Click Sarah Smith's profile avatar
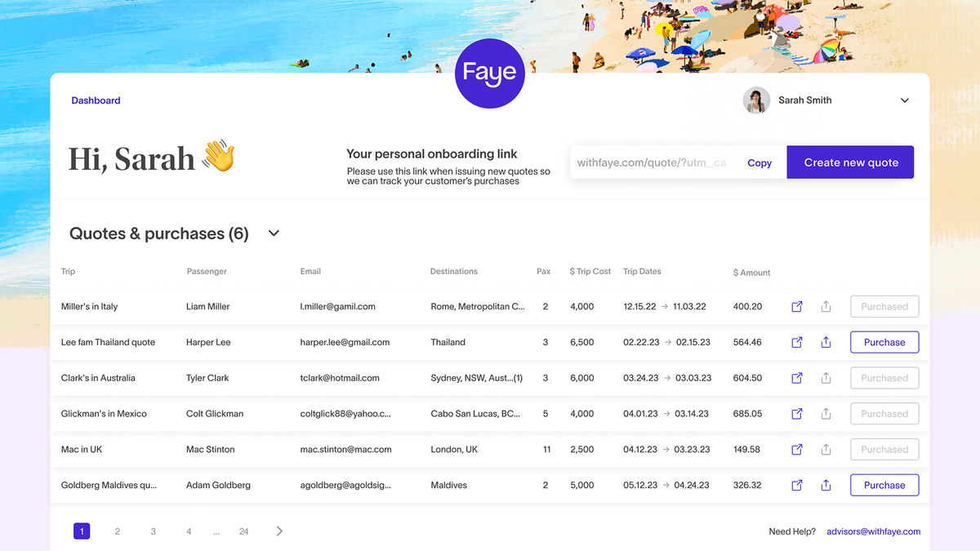This screenshot has height=551, width=980. 756,100
